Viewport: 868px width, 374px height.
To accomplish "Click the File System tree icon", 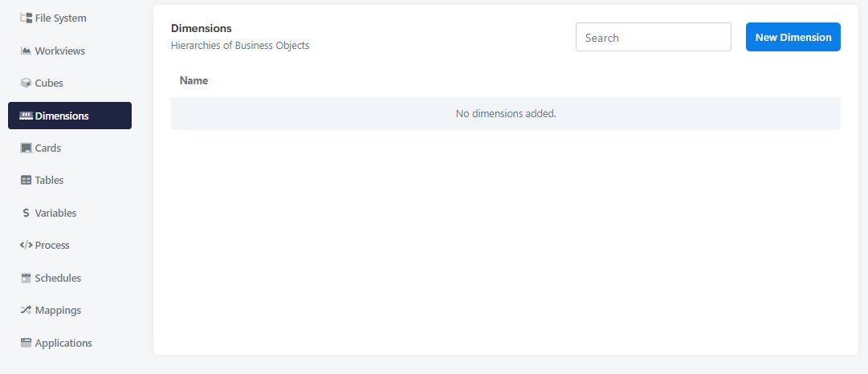I will (26, 18).
